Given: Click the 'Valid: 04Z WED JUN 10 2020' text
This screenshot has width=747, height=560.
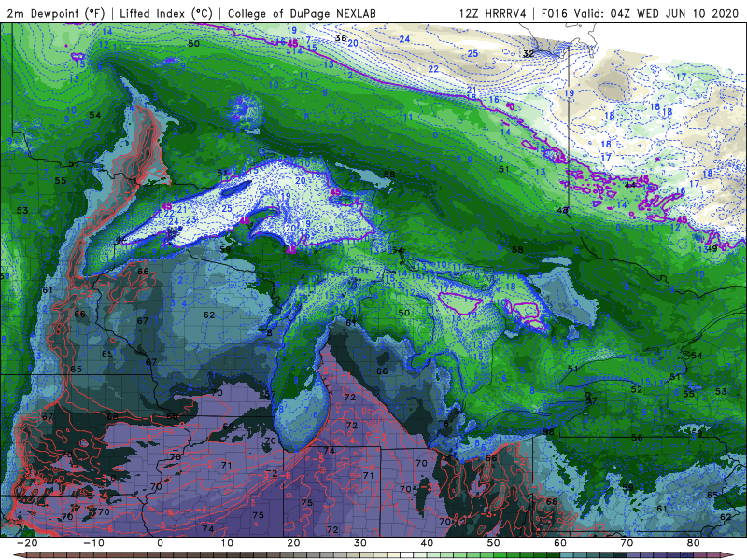Looking at the screenshot, I should [x=656, y=13].
